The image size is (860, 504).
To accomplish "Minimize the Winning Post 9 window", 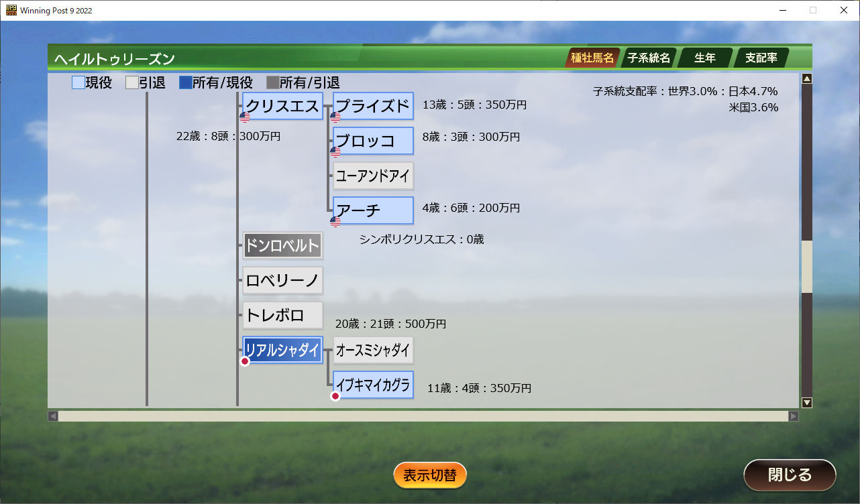I will [782, 10].
